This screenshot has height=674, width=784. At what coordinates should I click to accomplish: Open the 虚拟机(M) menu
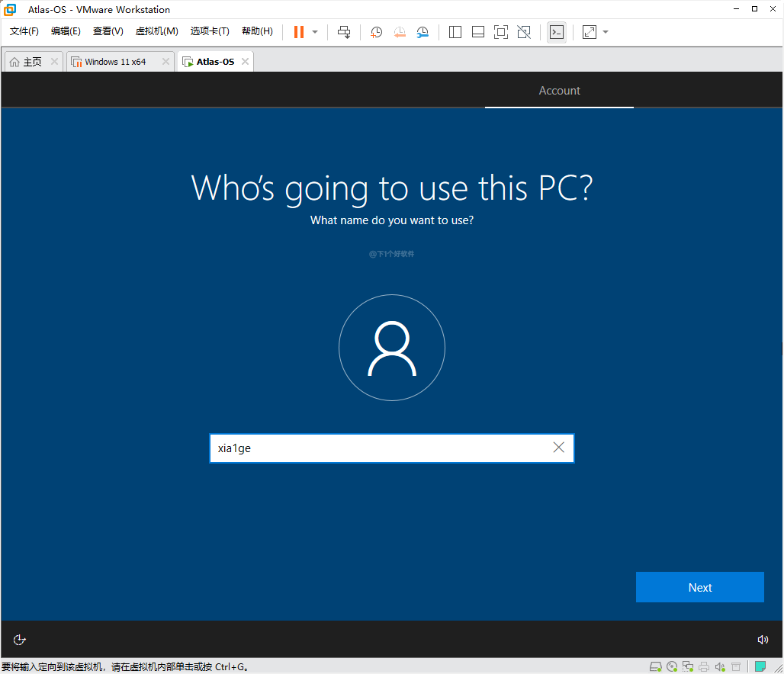click(x=156, y=31)
